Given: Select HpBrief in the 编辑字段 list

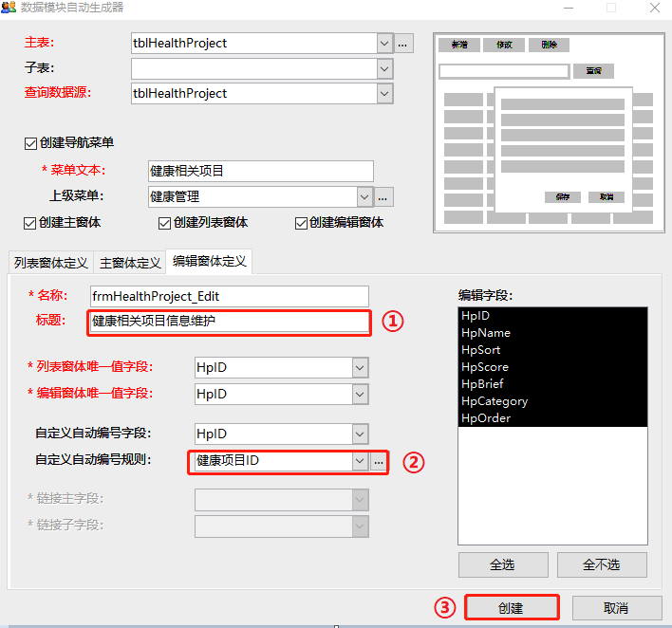Looking at the screenshot, I should [552, 384].
